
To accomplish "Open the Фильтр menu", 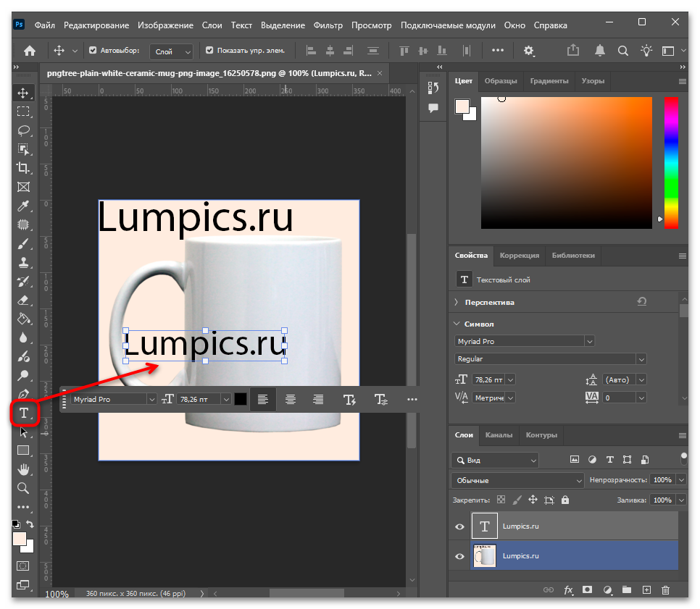I will [x=328, y=25].
